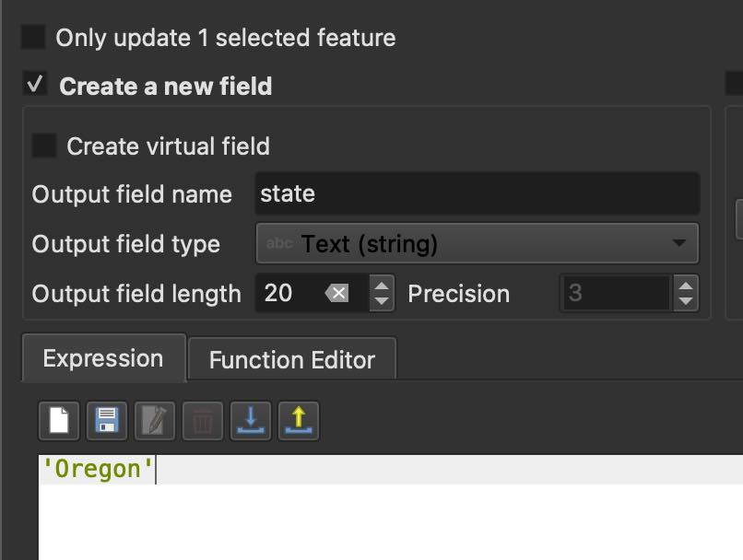Increase output field length with up arrow
Image resolution: width=743 pixels, height=560 pixels.
[x=382, y=286]
